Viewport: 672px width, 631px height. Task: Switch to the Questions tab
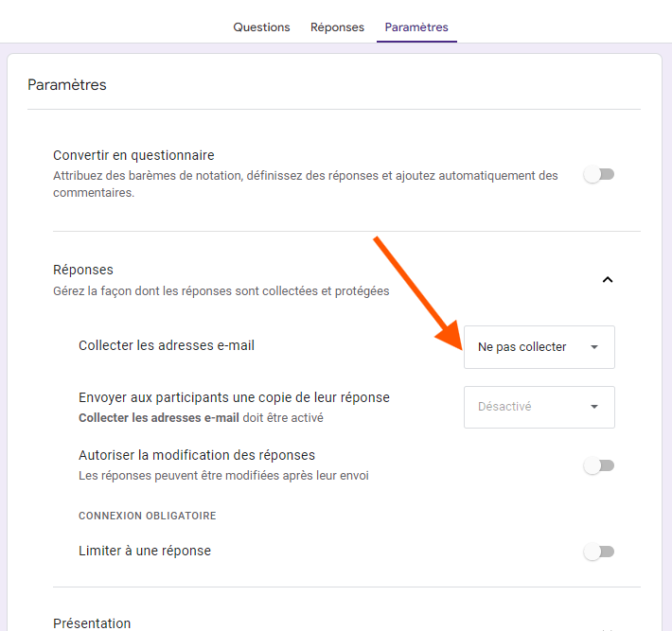(261, 27)
